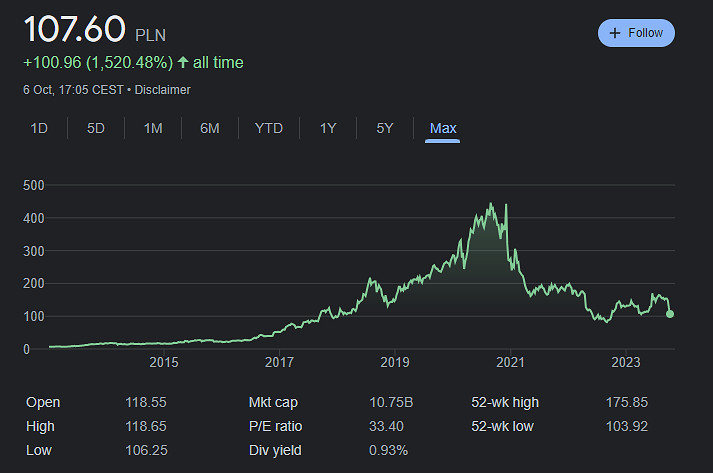Click the green end-point dot on the chart
This screenshot has height=473, width=713.
pyautogui.click(x=669, y=314)
